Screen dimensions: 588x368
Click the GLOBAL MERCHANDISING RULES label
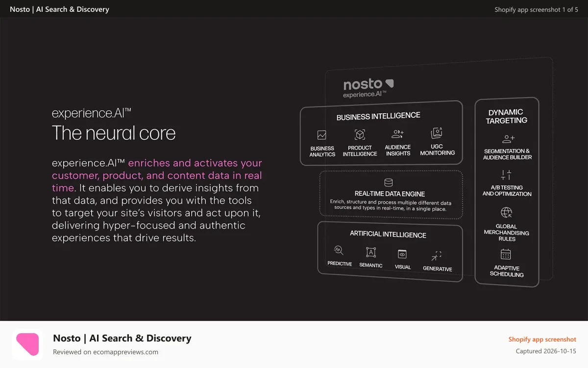point(507,233)
